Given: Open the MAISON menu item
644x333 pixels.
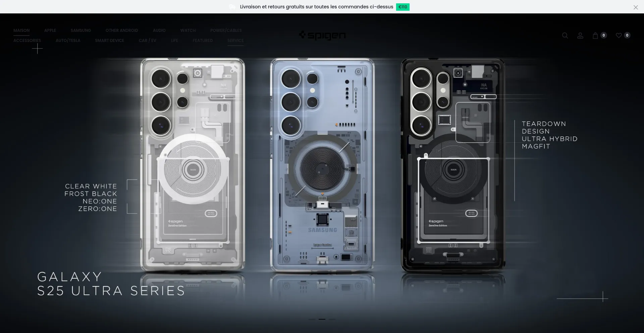Looking at the screenshot, I should click(x=21, y=30).
